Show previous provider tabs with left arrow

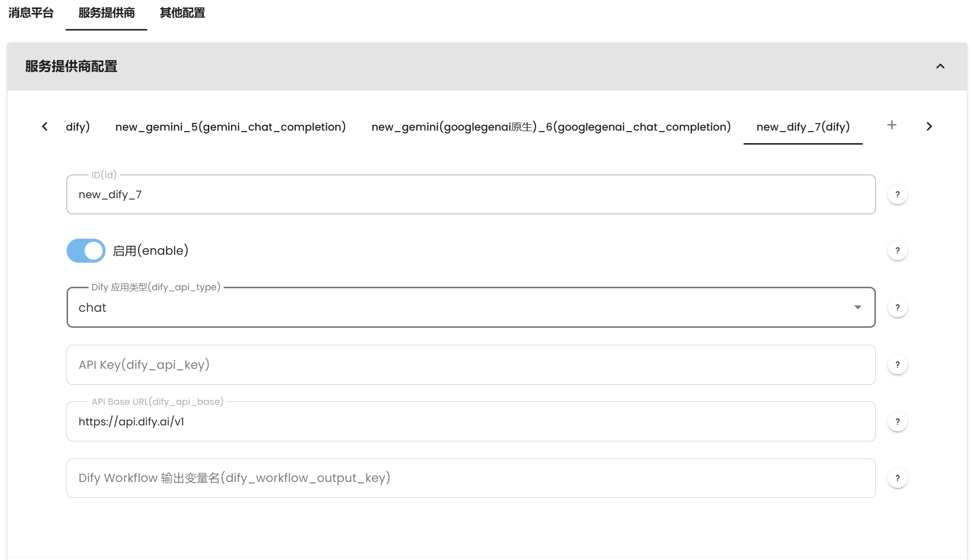point(45,127)
